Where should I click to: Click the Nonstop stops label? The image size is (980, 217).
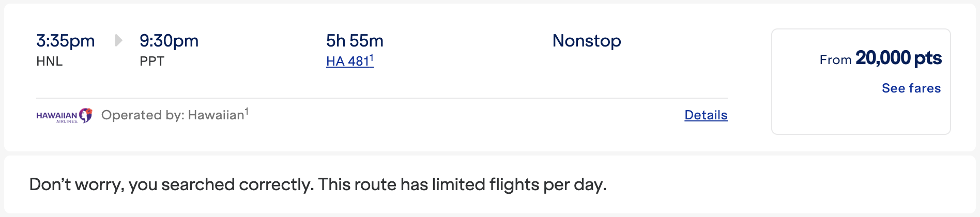tap(587, 41)
